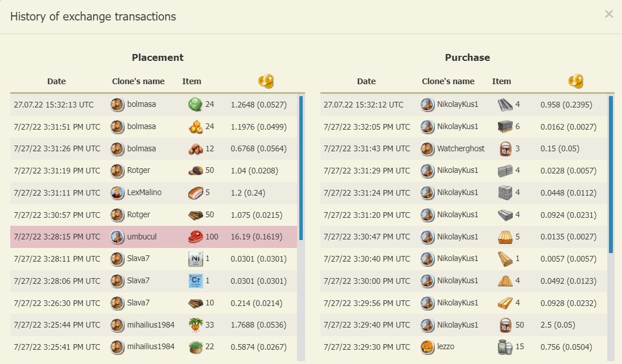Close the exchange transactions history dialog
Viewport: 622px width, 364px height.
[x=608, y=14]
